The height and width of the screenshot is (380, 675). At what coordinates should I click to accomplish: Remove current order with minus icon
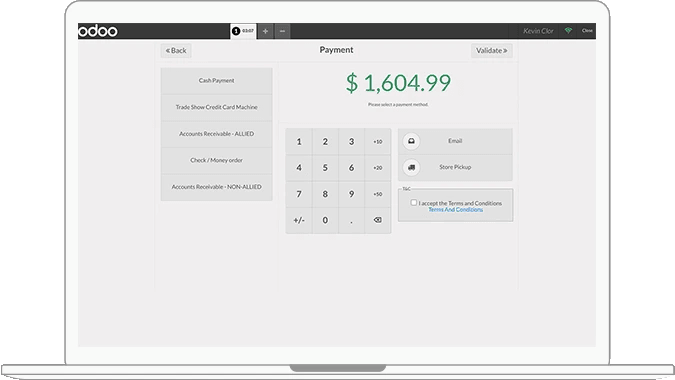click(x=282, y=31)
